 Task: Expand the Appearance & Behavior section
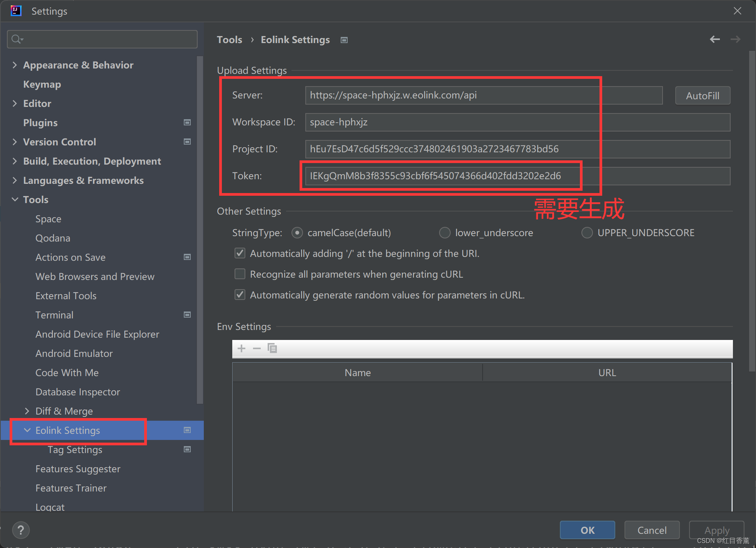(15, 65)
